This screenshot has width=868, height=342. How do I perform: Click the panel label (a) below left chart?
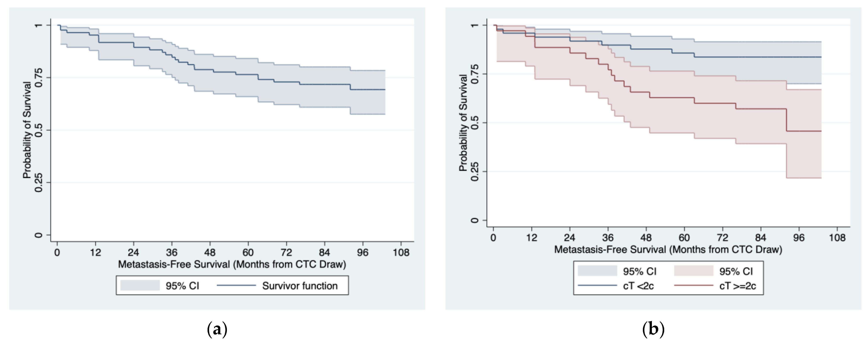coord(217,329)
